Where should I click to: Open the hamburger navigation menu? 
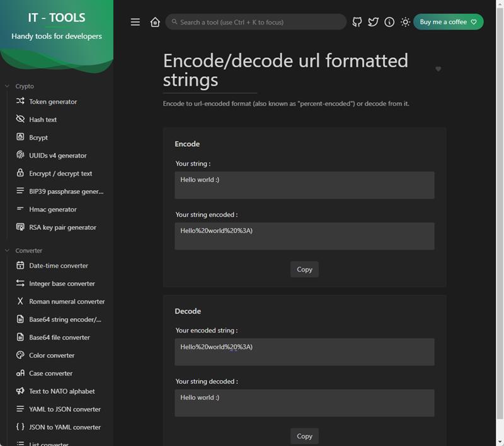coord(135,21)
